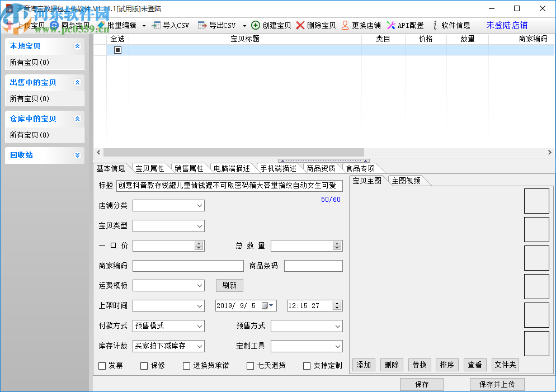This screenshot has width=556, height=392.
Task: Open the calendar picker icon on date field
Action: [x=265, y=305]
